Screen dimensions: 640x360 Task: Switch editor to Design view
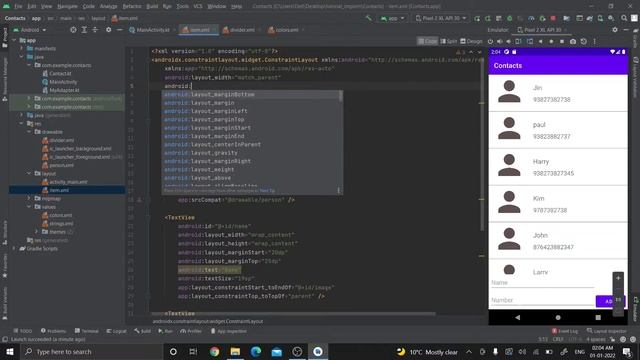471,41
